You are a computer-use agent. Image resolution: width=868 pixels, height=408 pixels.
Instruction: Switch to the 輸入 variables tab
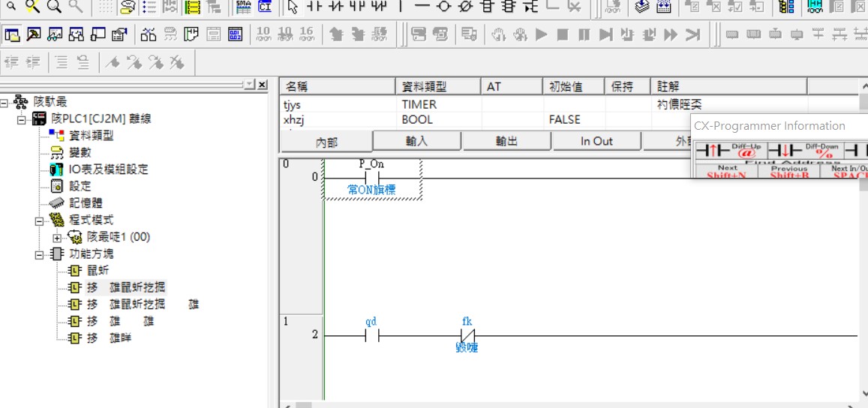pos(416,141)
